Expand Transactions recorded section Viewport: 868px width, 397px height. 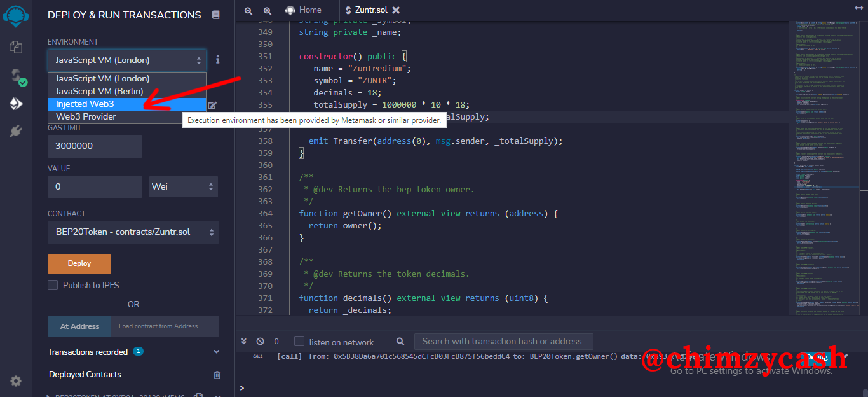pyautogui.click(x=217, y=352)
